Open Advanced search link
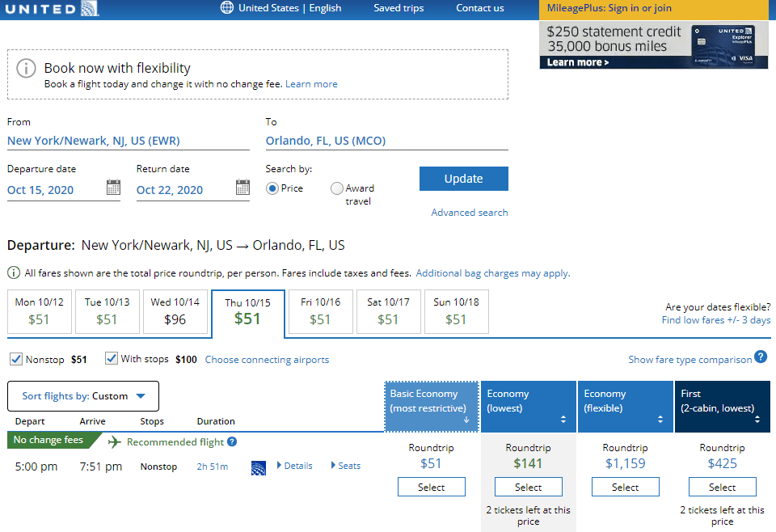Viewport: 776px width, 532px height. pos(469,213)
